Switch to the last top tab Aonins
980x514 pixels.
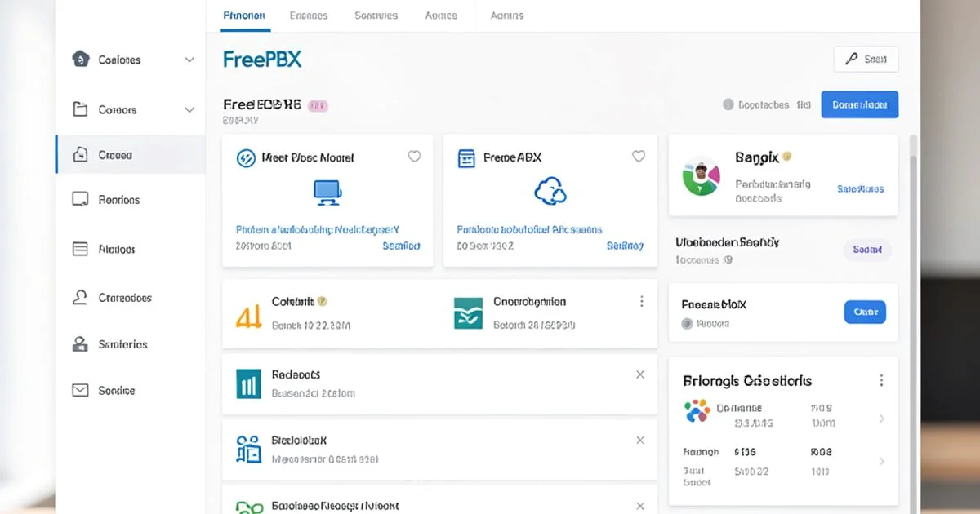point(506,16)
